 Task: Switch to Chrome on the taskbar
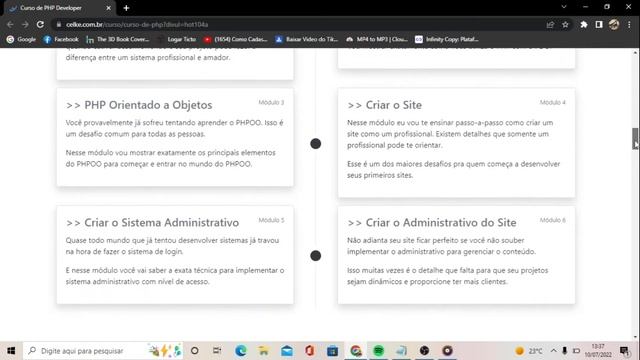(356, 351)
